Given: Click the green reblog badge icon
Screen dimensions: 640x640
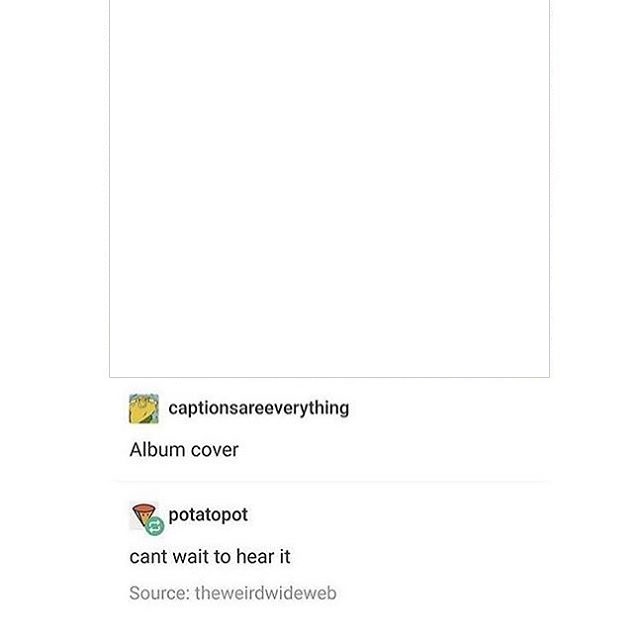Looking at the screenshot, I should pyautogui.click(x=155, y=526).
